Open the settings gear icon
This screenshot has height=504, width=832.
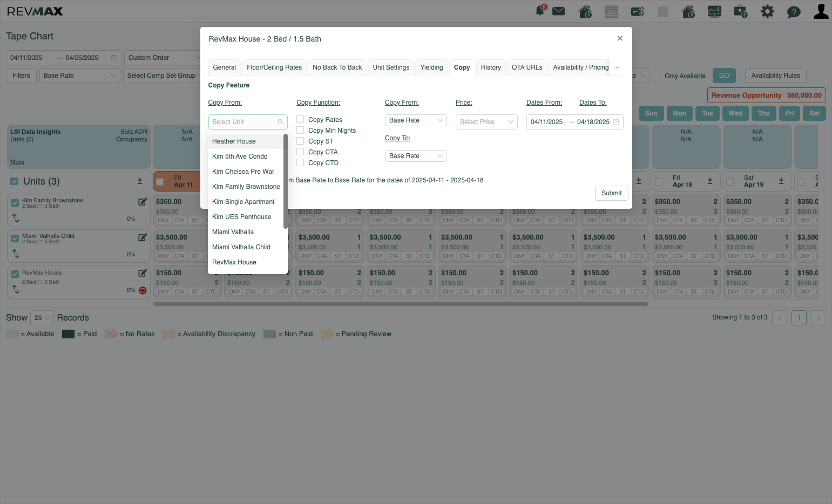(x=767, y=11)
